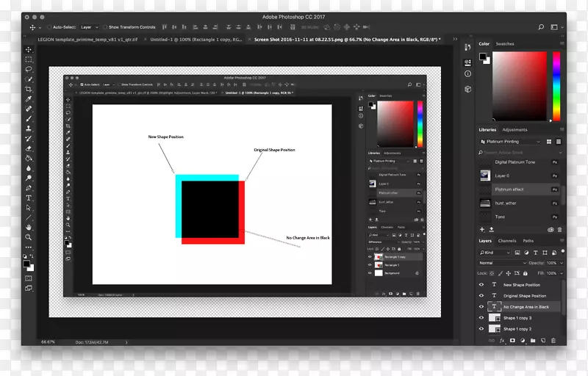Switch to the Channels tab
Screen dimensions: 588x376
coord(507,241)
